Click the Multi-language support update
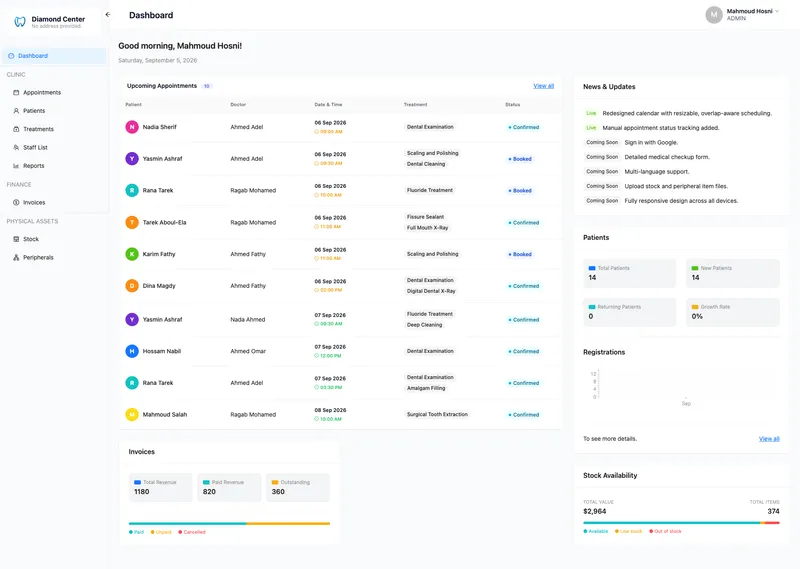This screenshot has width=800, height=569. click(657, 171)
